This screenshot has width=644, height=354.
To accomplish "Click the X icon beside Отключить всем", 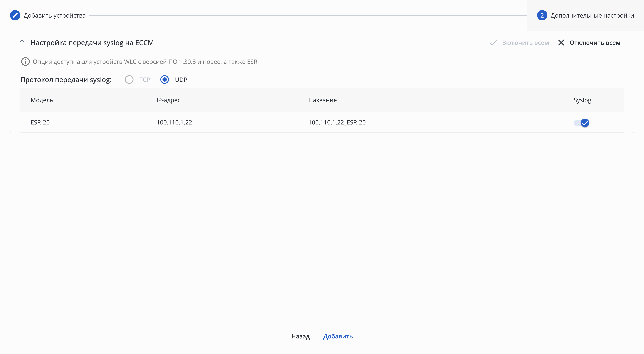I will coord(561,43).
